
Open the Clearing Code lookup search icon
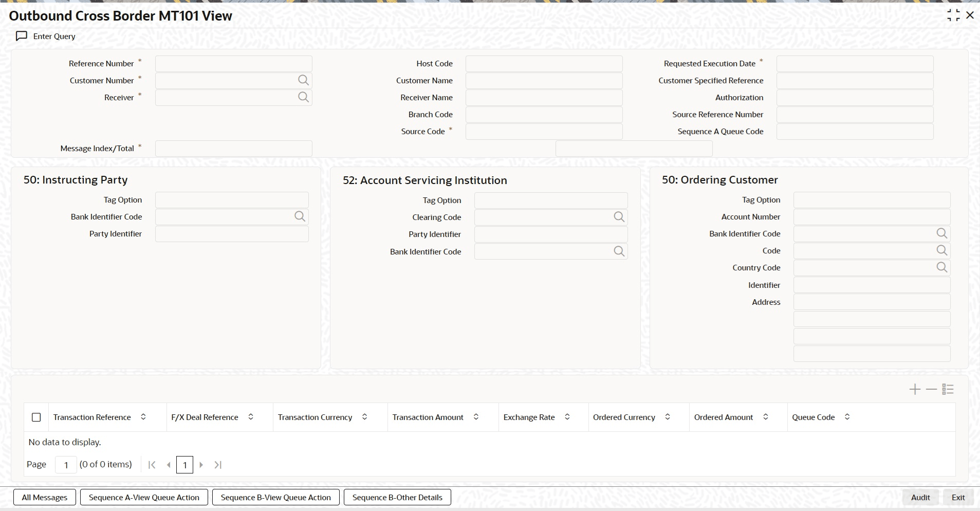(x=619, y=217)
